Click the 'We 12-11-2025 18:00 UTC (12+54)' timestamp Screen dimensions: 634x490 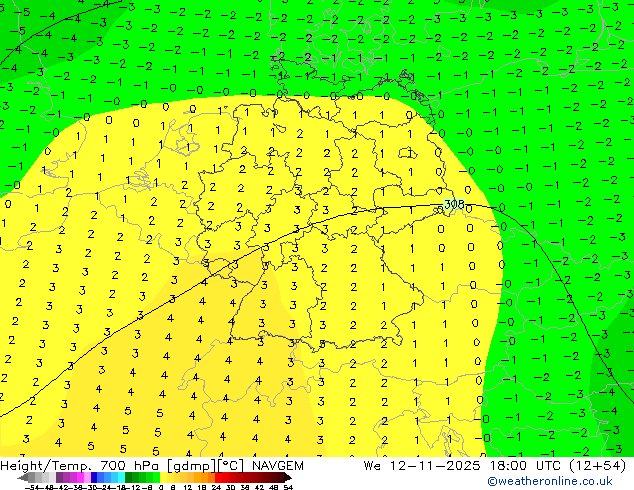click(x=495, y=466)
